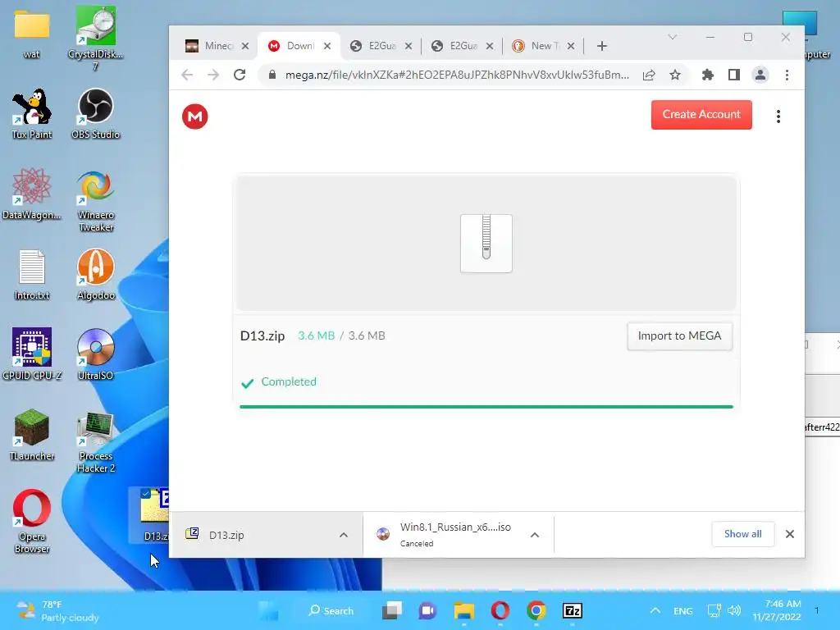Image resolution: width=840 pixels, height=630 pixels.
Task: Open the MEGA logo home link
Action: pos(195,116)
